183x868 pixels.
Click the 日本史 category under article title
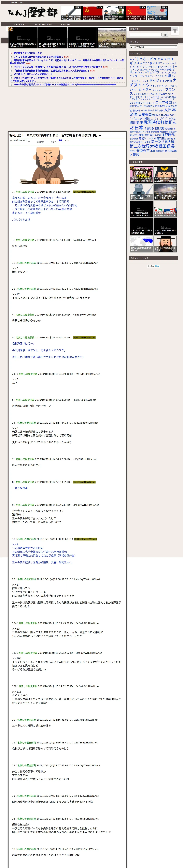(54, 142)
